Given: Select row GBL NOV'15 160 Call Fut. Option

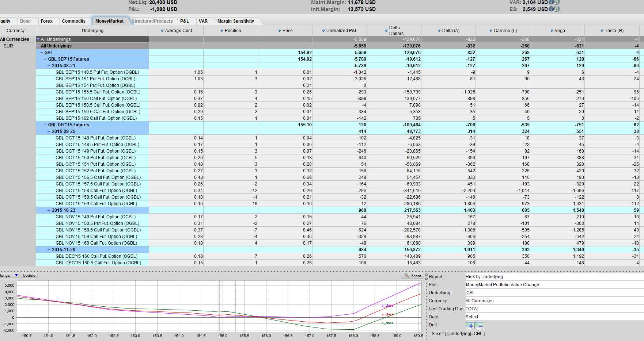Looking at the screenshot, I should point(338,243).
